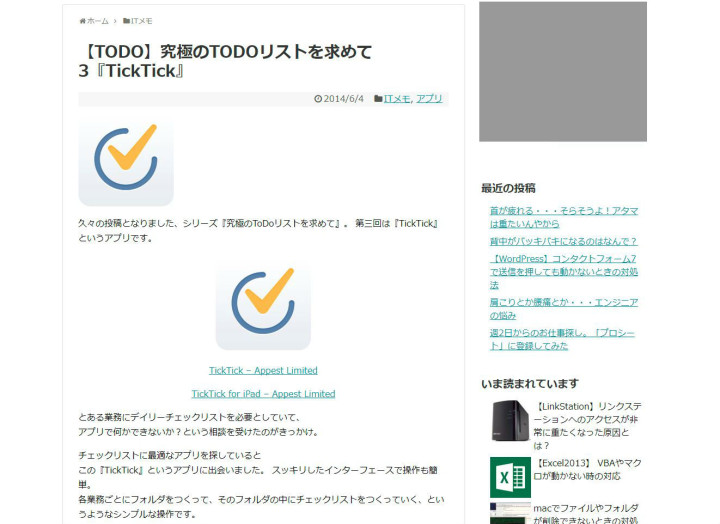Click the clock icon beside 2014/6/4
The height and width of the screenshot is (524, 720).
(x=318, y=99)
